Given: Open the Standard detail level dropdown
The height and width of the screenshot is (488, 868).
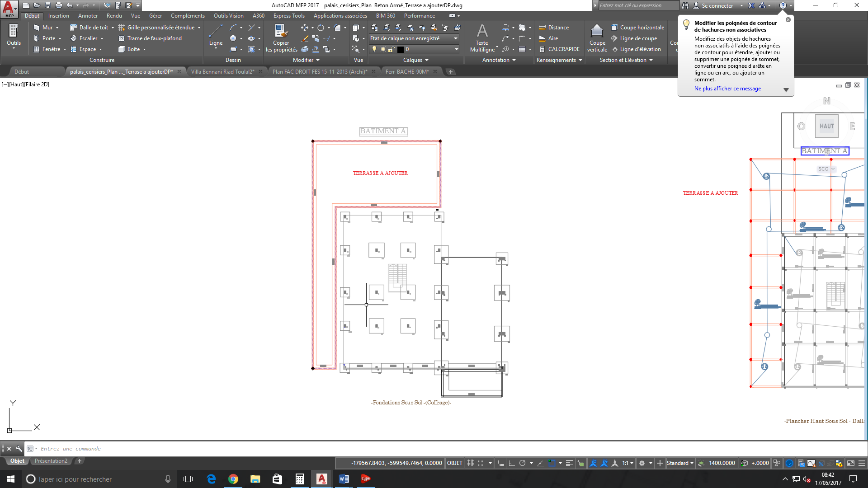Looking at the screenshot, I should point(680,463).
